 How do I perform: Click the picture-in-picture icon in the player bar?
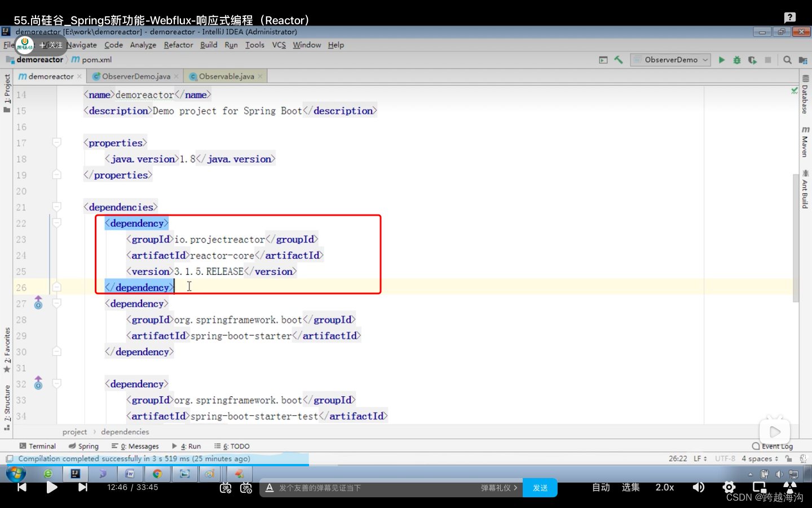pos(760,487)
